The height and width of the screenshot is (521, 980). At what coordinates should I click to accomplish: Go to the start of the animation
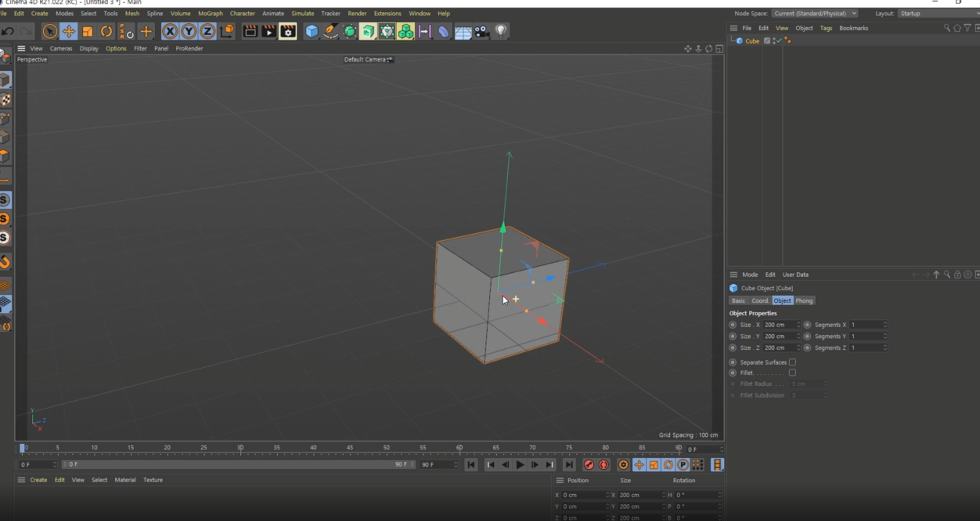coord(471,465)
